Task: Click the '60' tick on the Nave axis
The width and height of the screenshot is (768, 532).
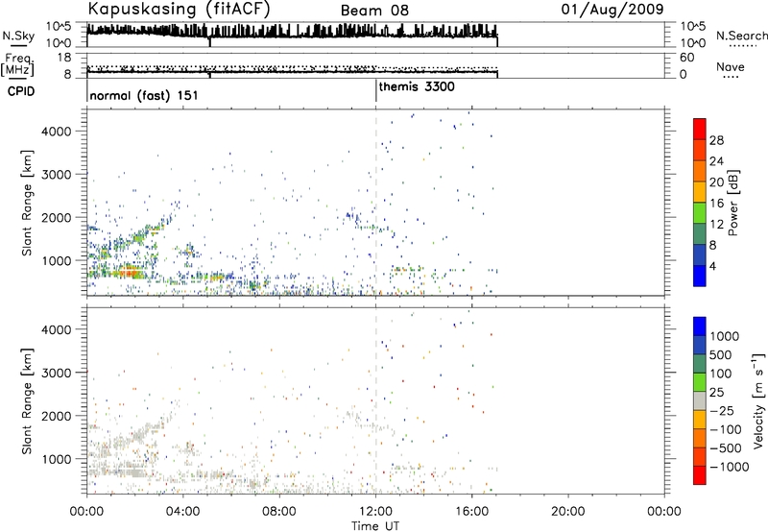Action: click(686, 58)
